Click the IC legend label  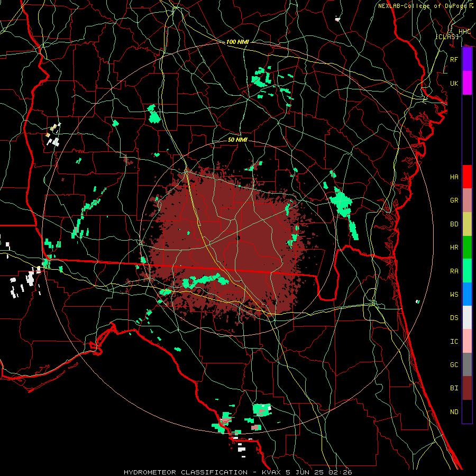[x=454, y=342]
